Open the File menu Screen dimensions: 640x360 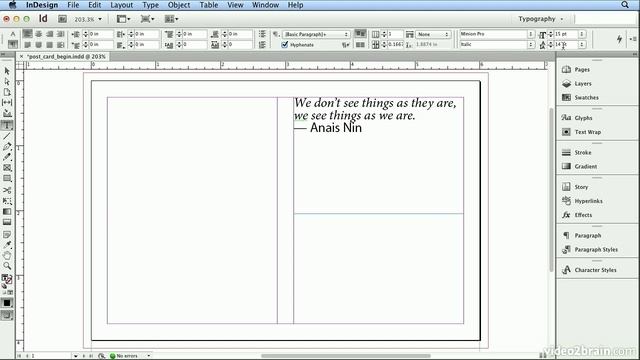pos(73,5)
